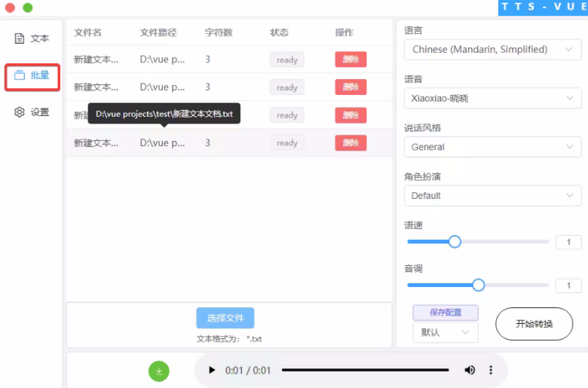This screenshot has height=388, width=588.
Task: Open the audio player three-dot menu
Action: pos(491,370)
